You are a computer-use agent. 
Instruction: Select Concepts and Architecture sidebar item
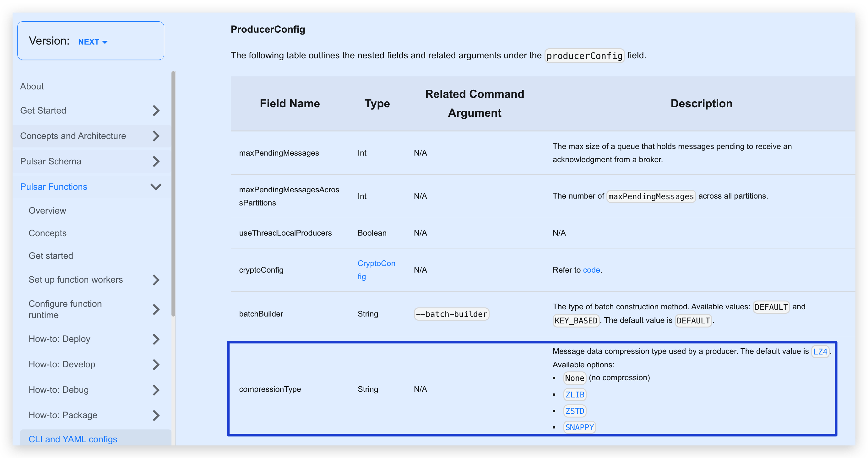point(73,136)
